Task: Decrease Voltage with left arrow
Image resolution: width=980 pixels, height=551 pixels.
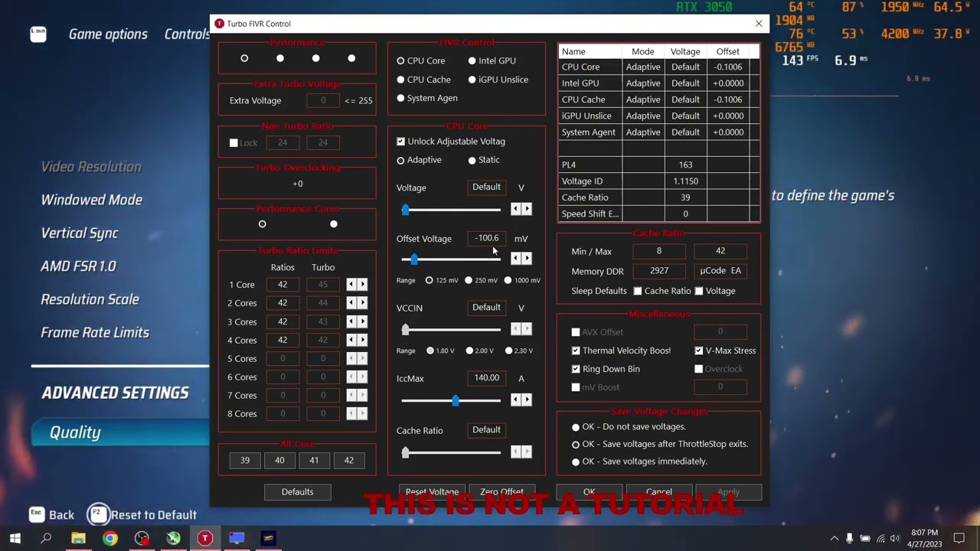Action: pyautogui.click(x=516, y=209)
